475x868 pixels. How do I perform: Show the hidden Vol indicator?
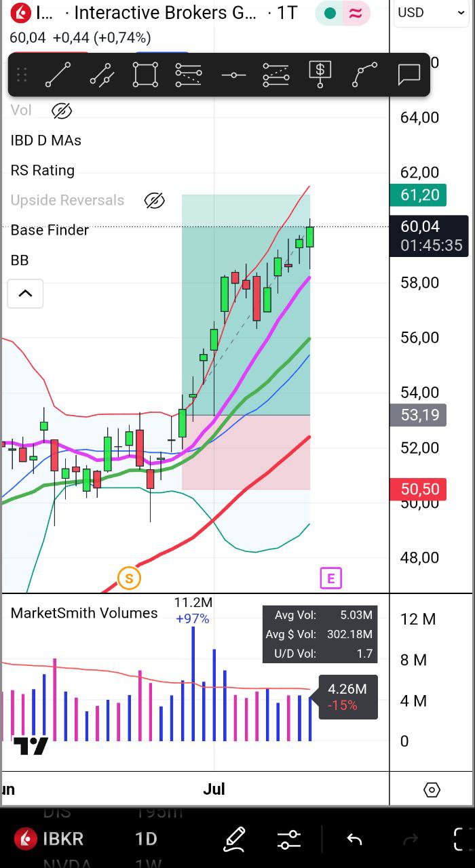62,111
